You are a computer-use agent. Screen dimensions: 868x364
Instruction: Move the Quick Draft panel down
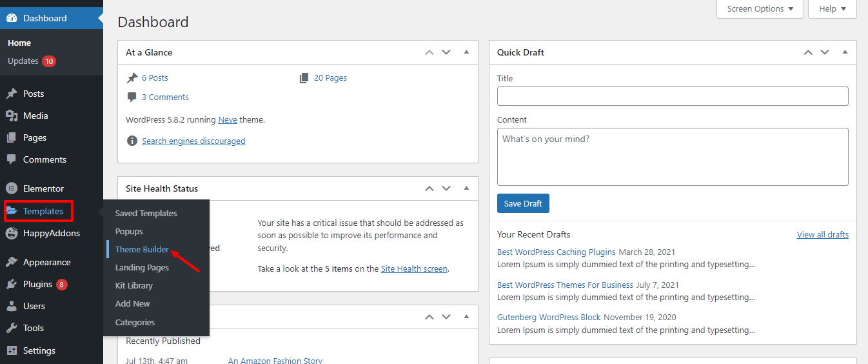click(x=825, y=52)
